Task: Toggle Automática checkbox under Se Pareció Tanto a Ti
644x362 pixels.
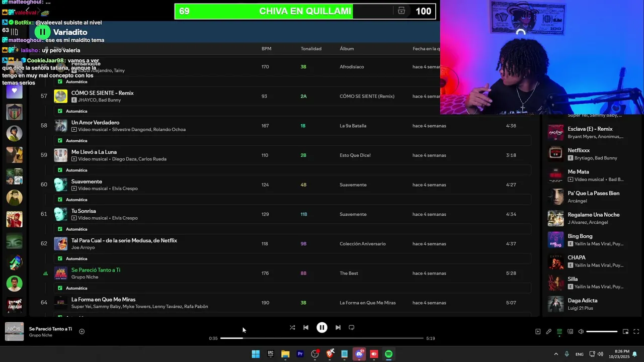Action: (x=60, y=288)
